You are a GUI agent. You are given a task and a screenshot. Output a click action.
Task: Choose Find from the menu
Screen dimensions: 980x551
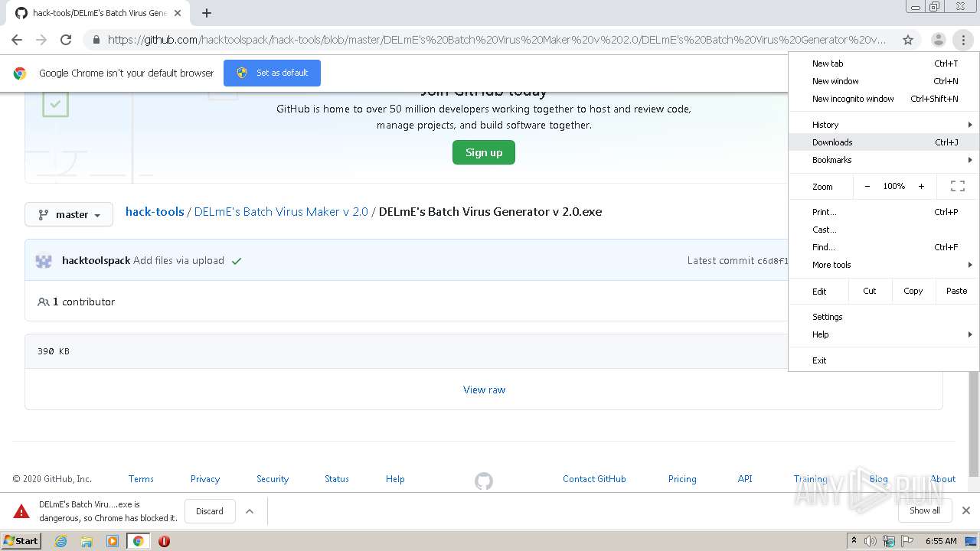(x=884, y=247)
